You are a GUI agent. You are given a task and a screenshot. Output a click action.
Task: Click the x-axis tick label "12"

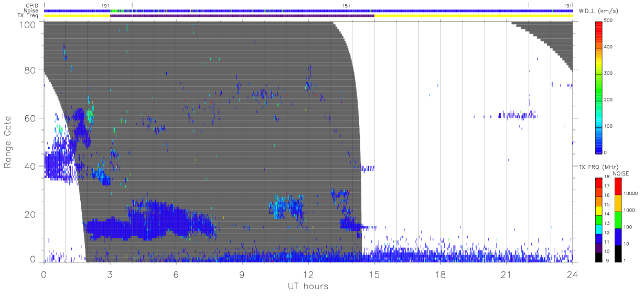(308, 274)
